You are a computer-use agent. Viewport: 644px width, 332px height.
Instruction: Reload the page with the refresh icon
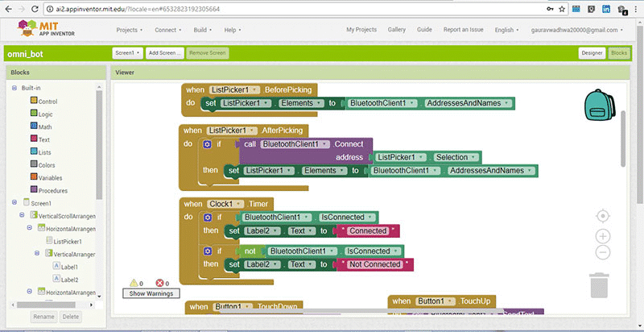click(35, 9)
